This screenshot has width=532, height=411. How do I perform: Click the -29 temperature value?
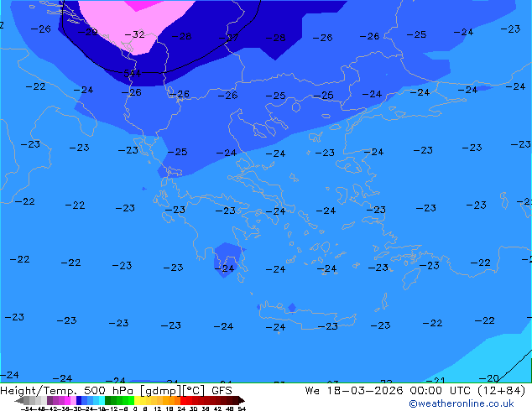(87, 32)
